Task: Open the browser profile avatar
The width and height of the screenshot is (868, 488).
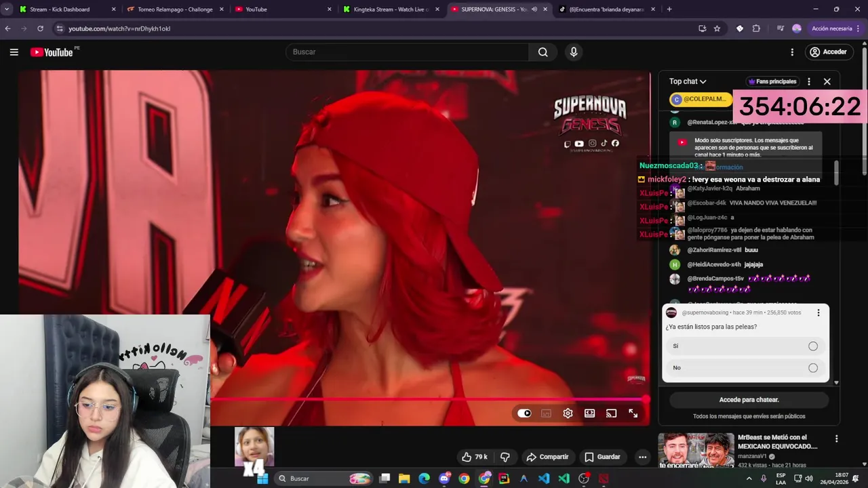Action: coord(797,28)
